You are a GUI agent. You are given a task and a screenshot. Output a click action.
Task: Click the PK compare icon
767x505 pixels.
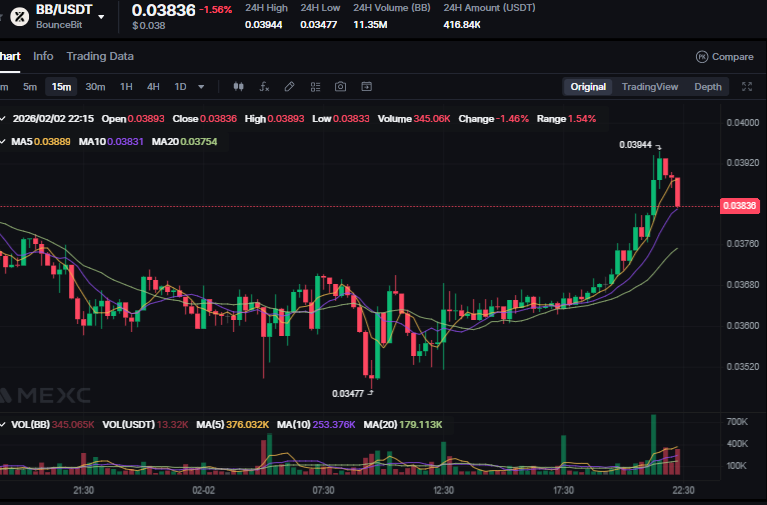702,57
